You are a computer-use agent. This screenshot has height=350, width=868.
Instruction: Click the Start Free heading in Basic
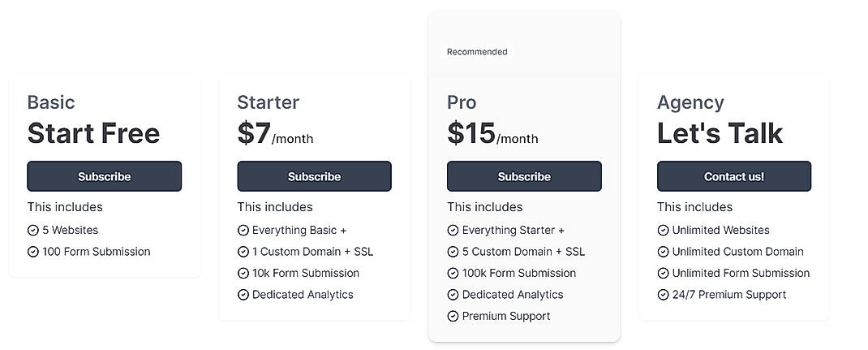93,133
